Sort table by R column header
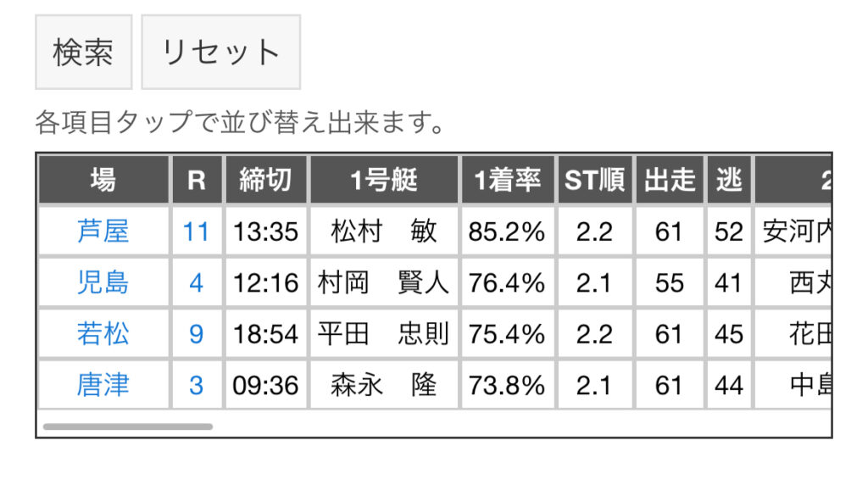 tap(197, 180)
